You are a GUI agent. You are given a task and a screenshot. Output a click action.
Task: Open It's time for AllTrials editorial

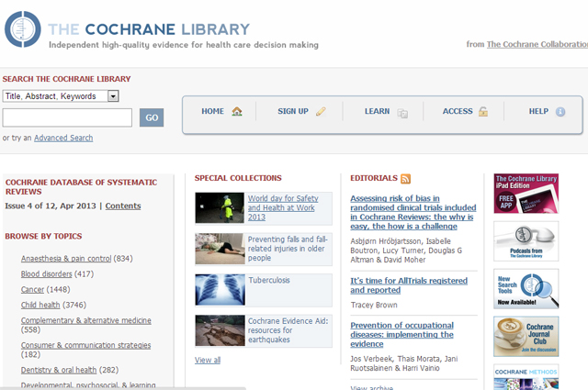pos(409,285)
